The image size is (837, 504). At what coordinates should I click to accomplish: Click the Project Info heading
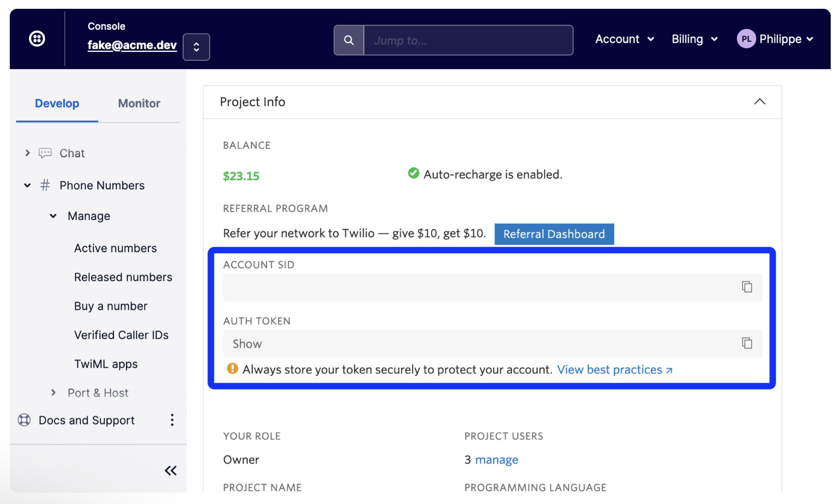[253, 102]
